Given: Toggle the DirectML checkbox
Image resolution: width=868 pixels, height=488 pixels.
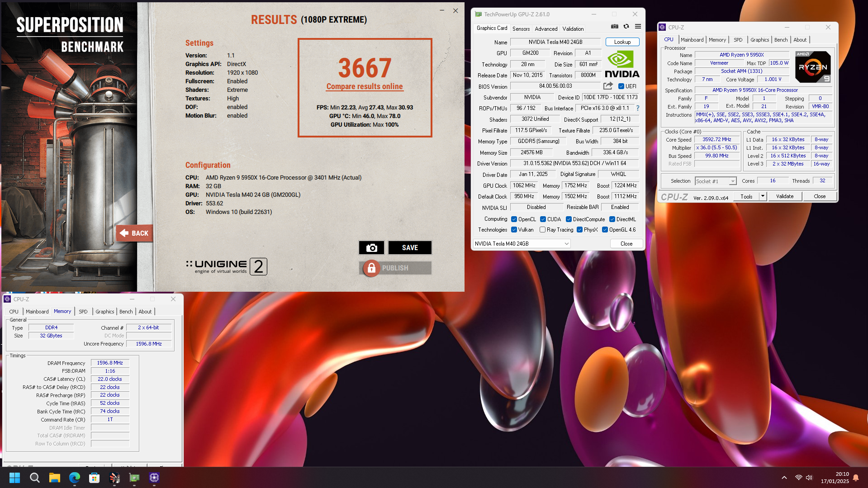Looking at the screenshot, I should click(x=612, y=219).
